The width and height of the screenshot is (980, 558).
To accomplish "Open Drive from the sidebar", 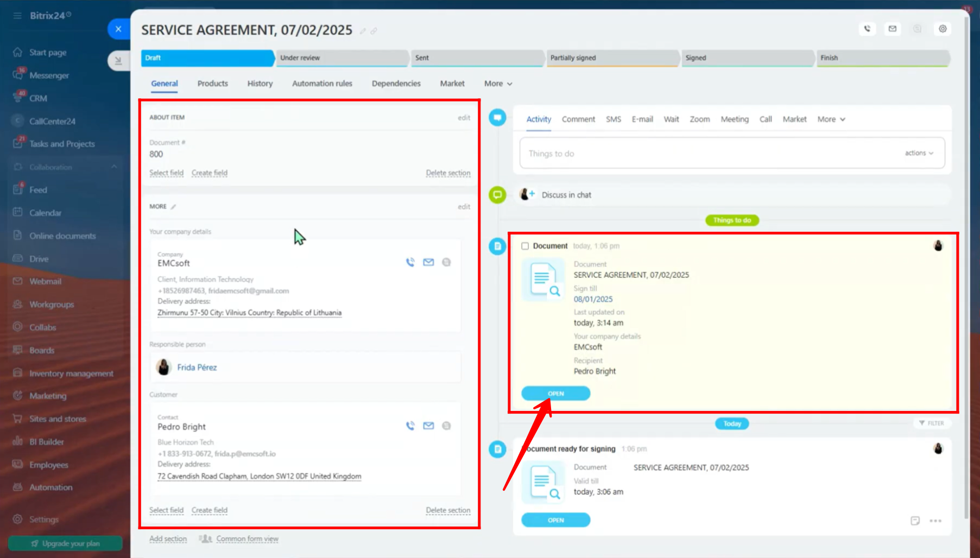I will click(x=39, y=259).
